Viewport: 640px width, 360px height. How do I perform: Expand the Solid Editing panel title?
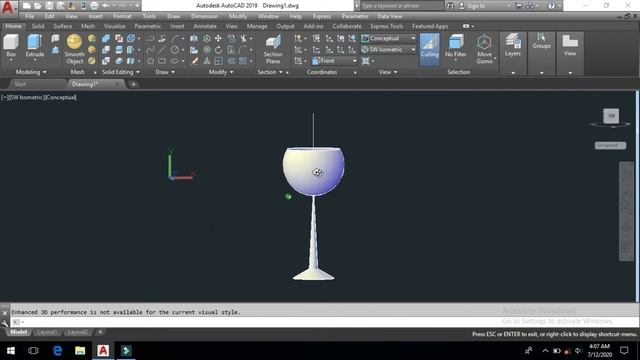click(x=121, y=72)
